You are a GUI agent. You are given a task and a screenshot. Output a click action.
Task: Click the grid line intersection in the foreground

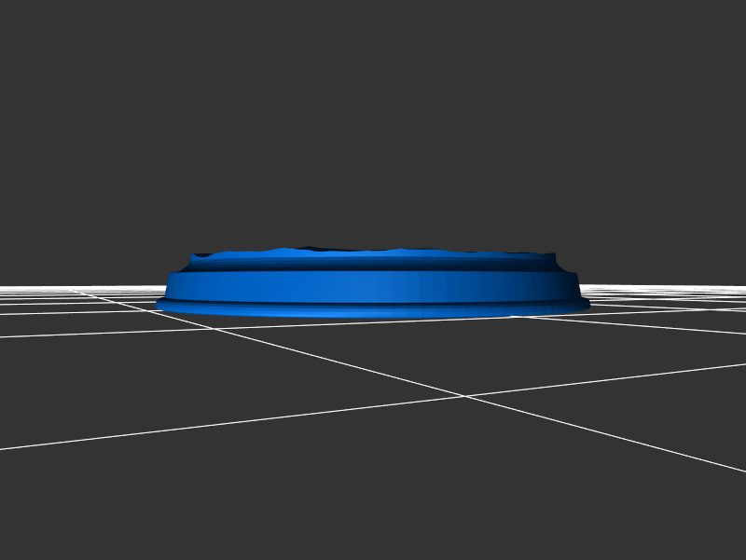(465, 396)
